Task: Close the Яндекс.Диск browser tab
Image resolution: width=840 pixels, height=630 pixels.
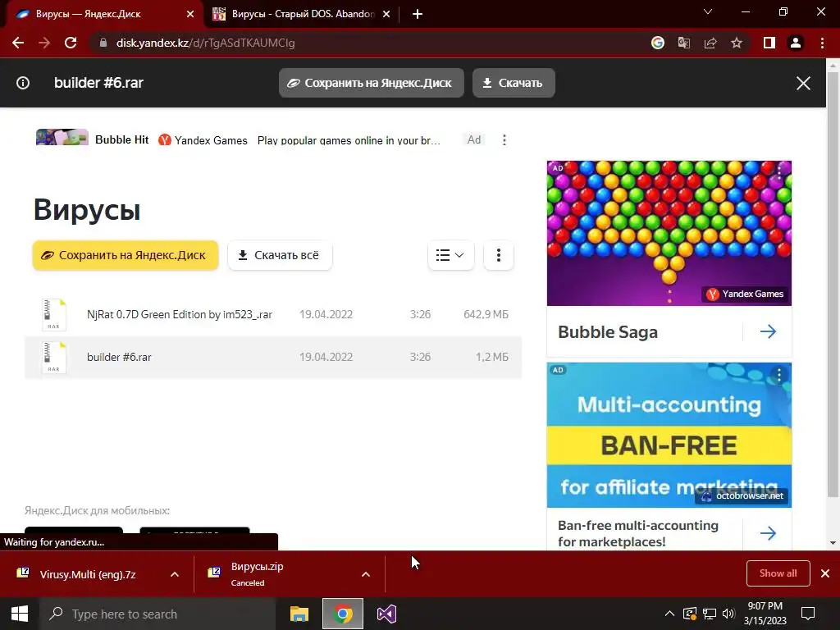Action: click(x=190, y=14)
